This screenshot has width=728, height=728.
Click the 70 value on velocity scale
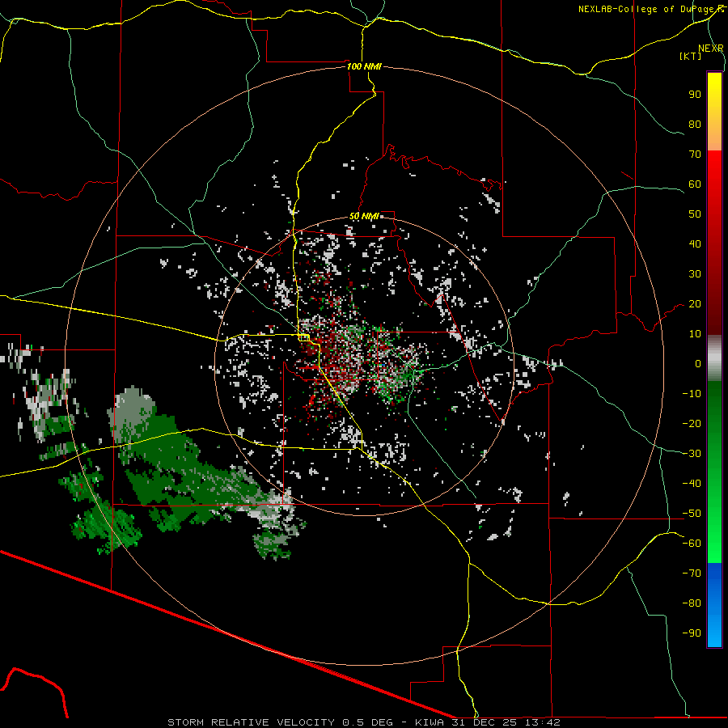click(x=695, y=154)
